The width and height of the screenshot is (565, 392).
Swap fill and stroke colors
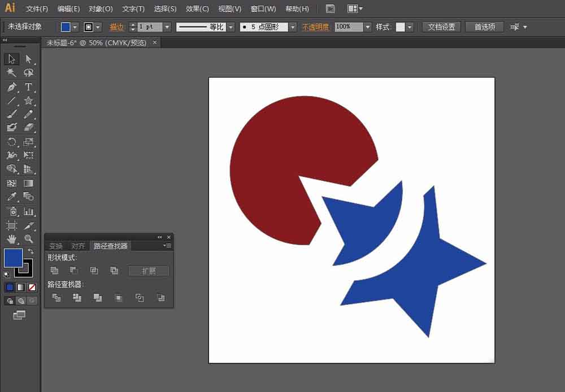[x=31, y=251]
